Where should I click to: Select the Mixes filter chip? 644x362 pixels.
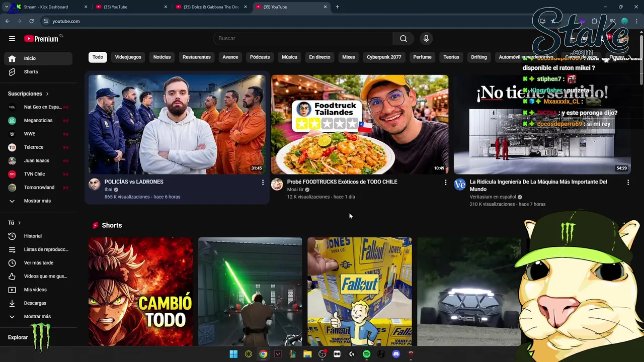349,57
